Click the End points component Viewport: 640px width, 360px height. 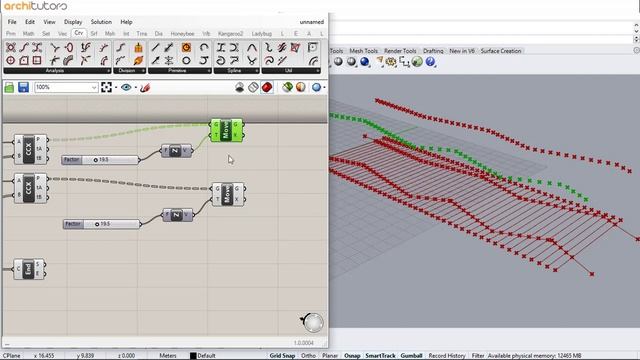[x=29, y=269]
